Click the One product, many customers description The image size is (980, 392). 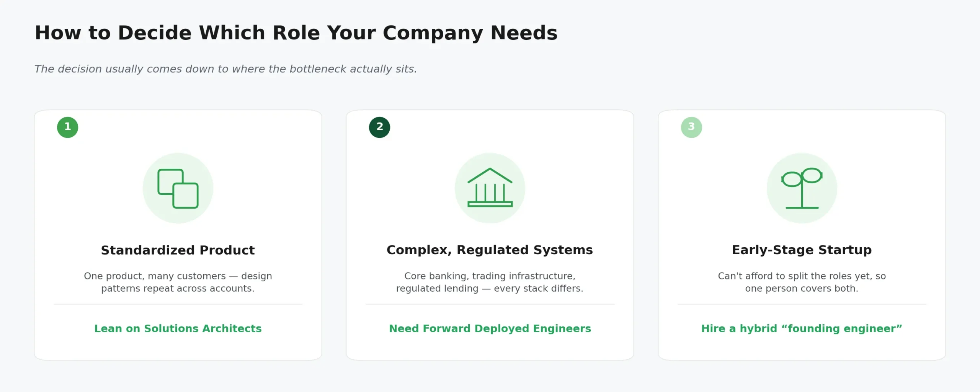[x=178, y=282]
